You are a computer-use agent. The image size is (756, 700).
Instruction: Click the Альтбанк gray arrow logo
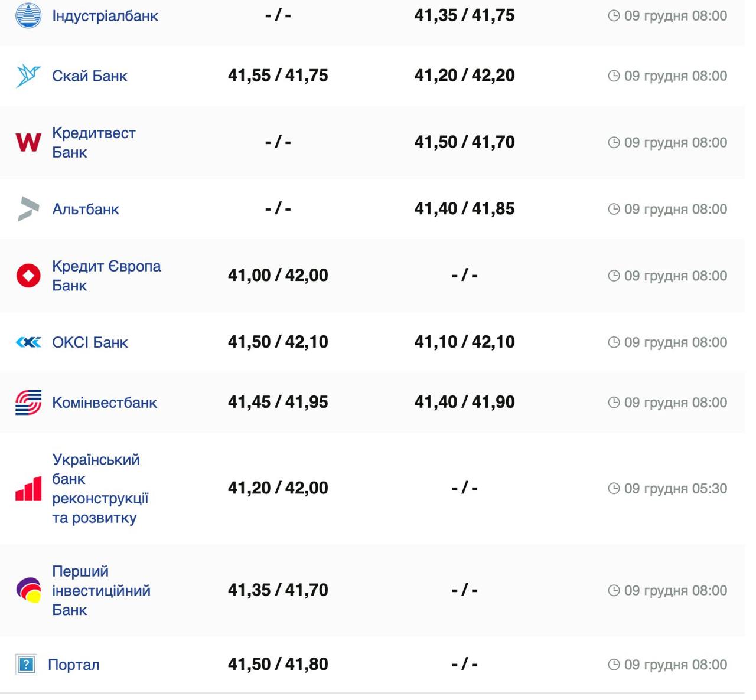[28, 209]
